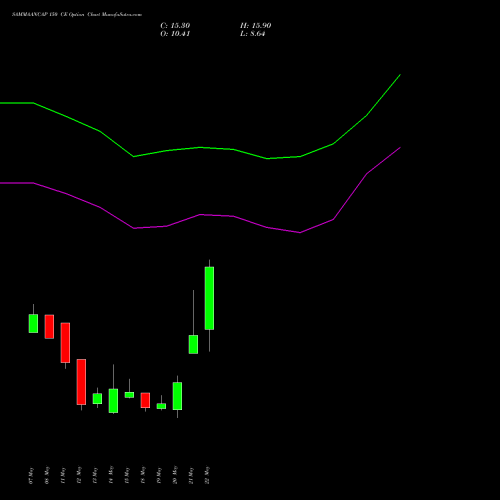500x500 pixels.
Task: Select the small green candle for 19 May
Action: pos(161,406)
